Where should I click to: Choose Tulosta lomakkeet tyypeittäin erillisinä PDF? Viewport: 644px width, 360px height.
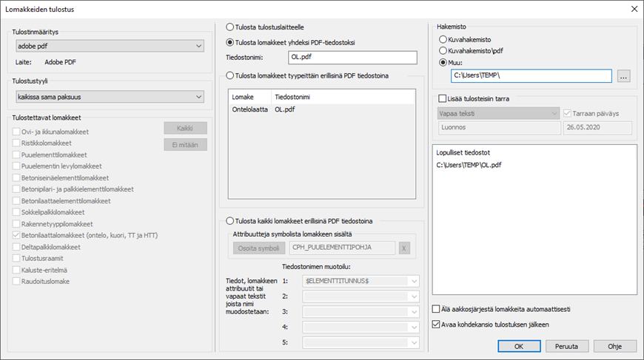(x=230, y=75)
